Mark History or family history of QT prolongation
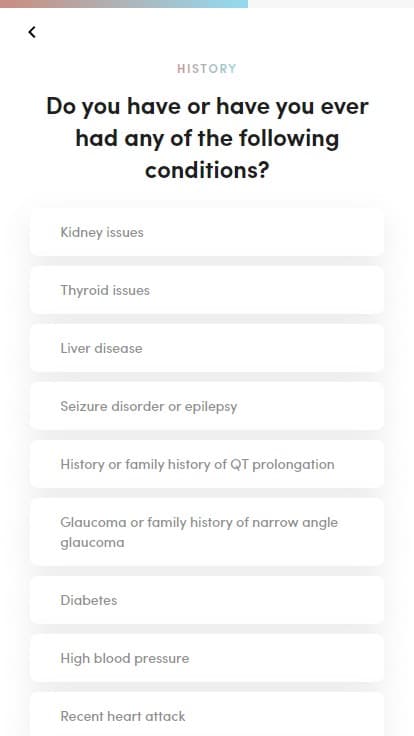Screen dimensions: 414x736 coord(207,464)
